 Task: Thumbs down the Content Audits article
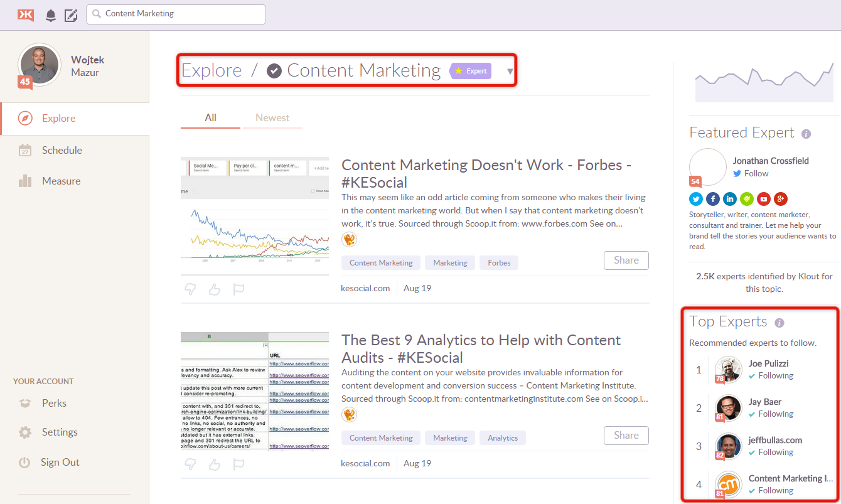(x=190, y=464)
